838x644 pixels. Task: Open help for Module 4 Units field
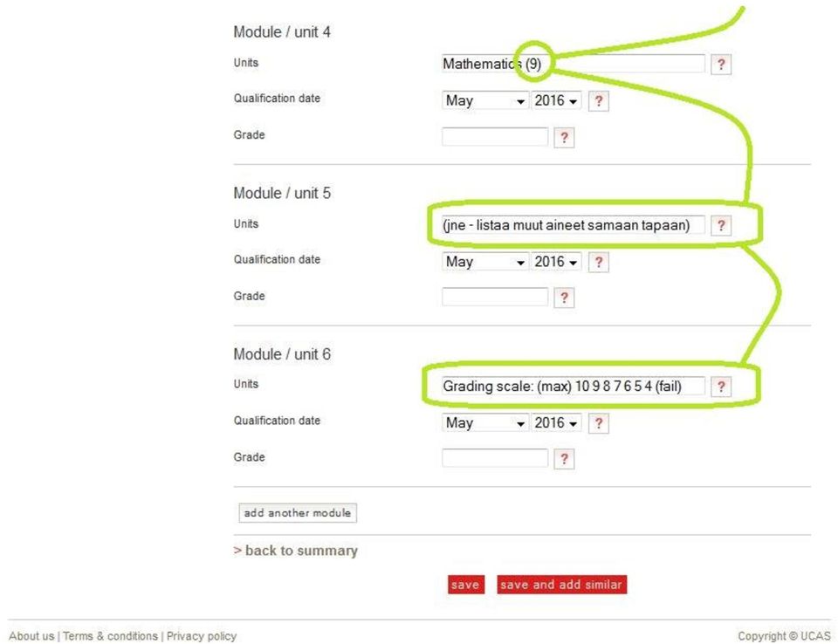720,65
